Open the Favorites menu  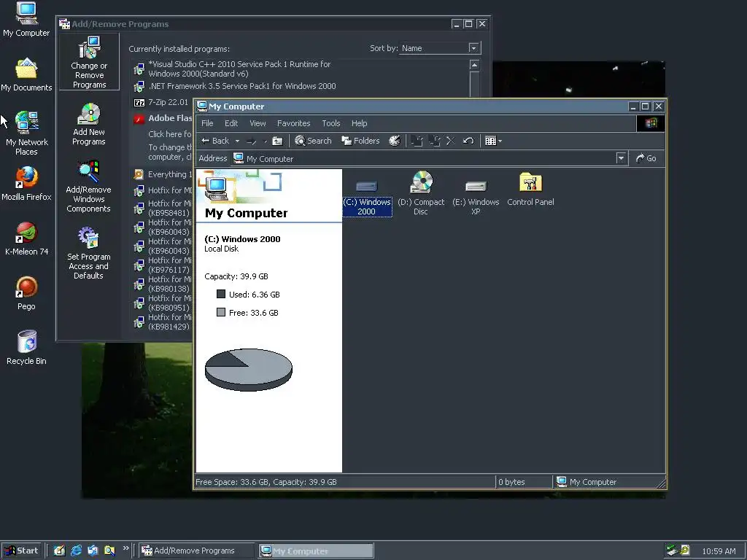(293, 123)
